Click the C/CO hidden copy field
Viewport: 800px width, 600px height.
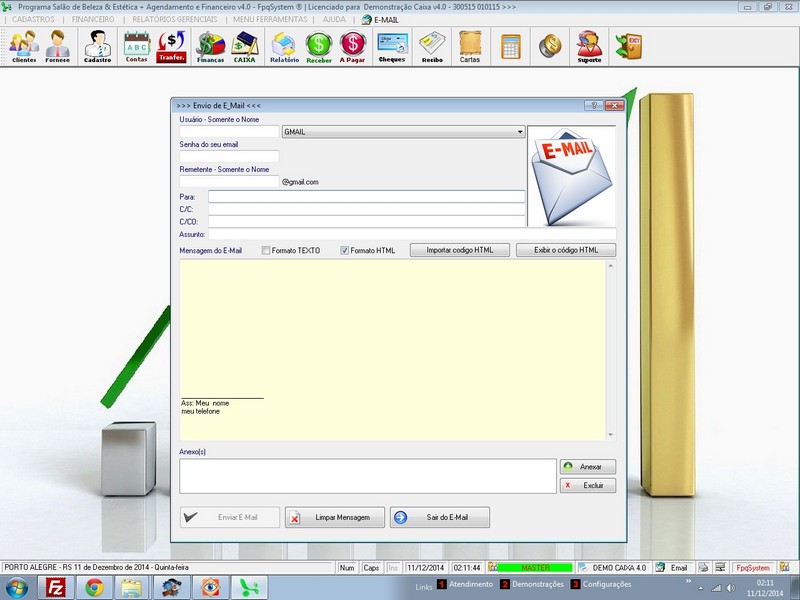366,221
